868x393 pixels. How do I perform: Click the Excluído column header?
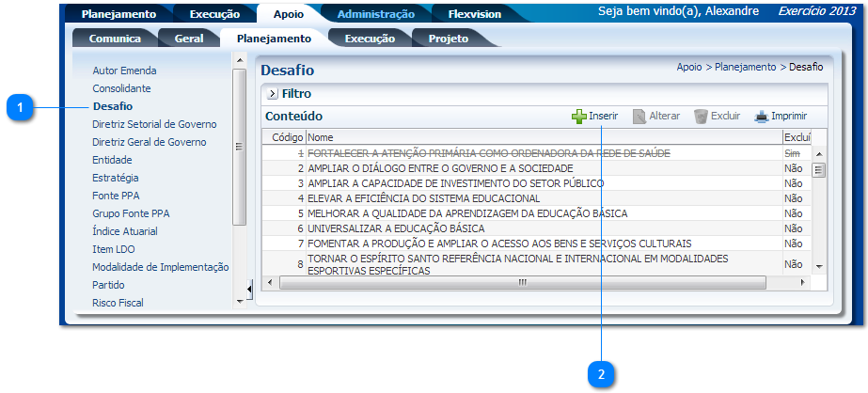pyautogui.click(x=797, y=137)
